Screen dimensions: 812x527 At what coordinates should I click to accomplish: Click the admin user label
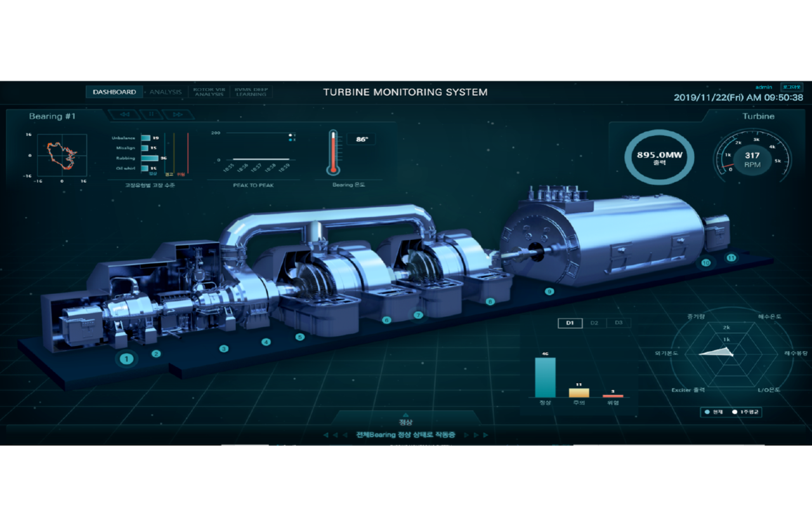pos(764,87)
